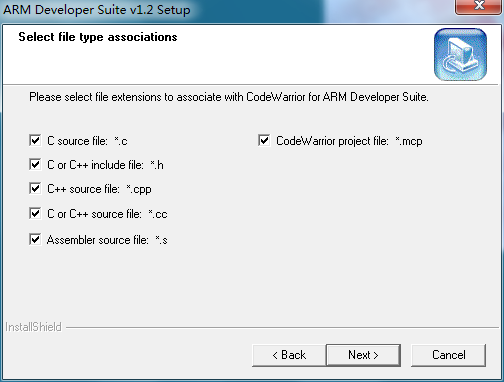
Task: Click the 'CodeWarrior project file: *.mcp' label
Action: [x=349, y=141]
